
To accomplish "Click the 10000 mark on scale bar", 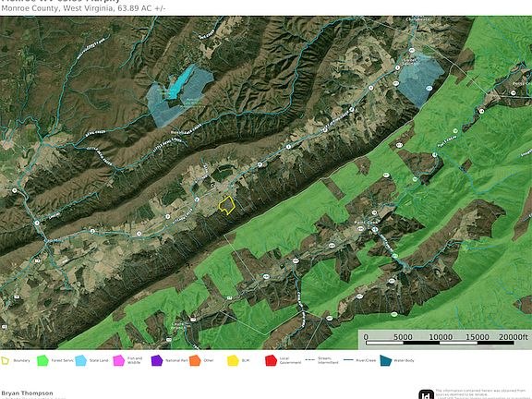I will coord(441,337).
